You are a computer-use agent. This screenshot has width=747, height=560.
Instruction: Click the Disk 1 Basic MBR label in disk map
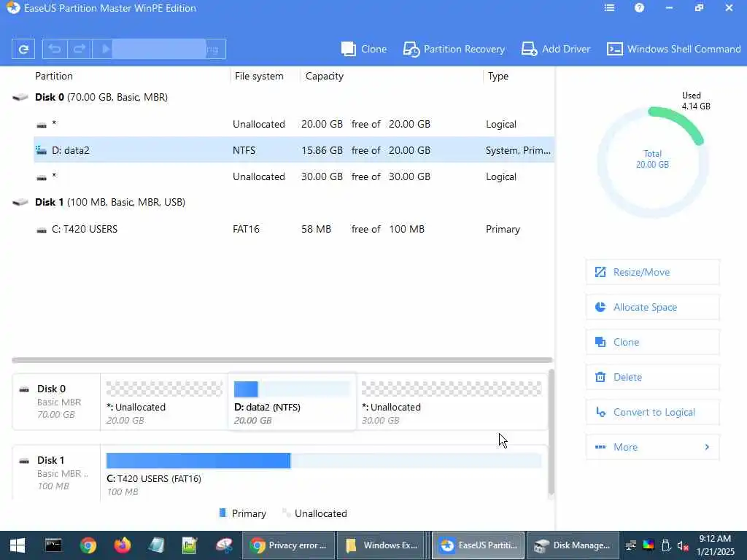(x=56, y=472)
